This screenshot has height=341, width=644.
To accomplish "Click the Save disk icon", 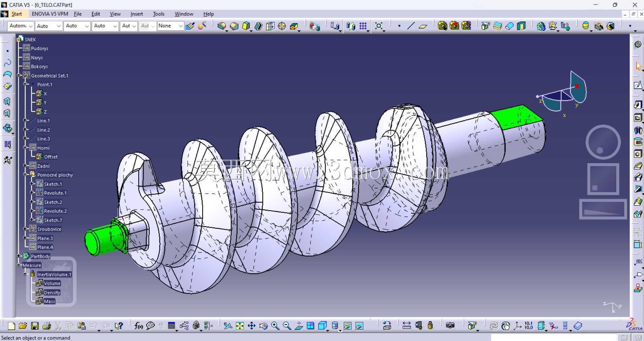I will pos(35,326).
